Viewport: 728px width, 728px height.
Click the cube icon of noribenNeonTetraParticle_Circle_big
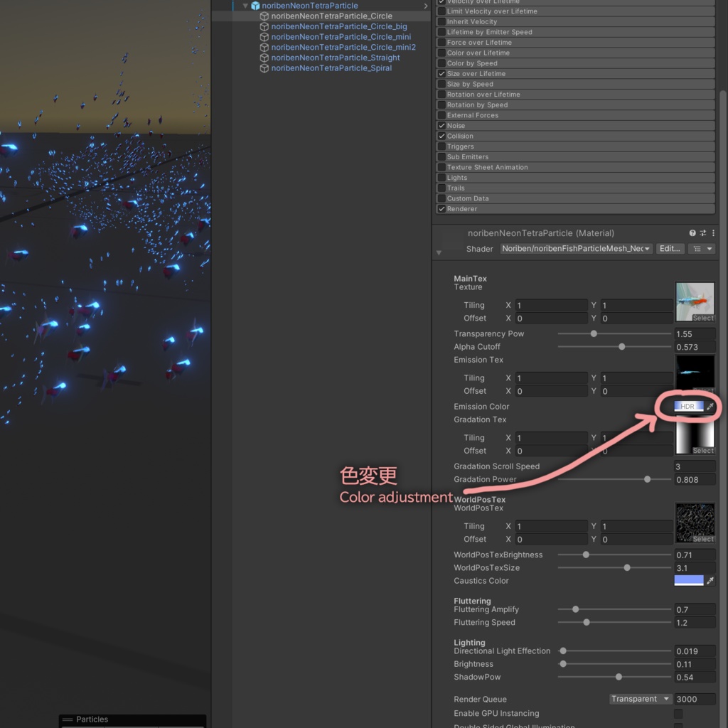264,26
